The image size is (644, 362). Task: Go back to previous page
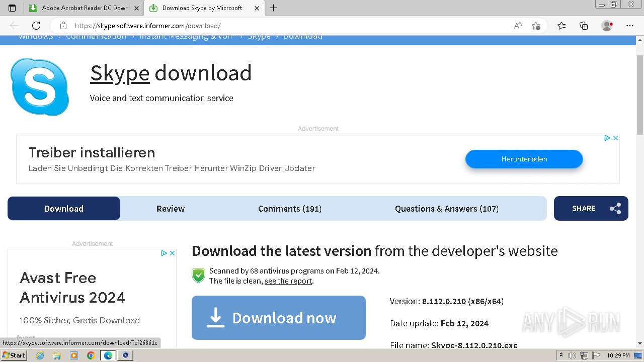pyautogui.click(x=14, y=26)
